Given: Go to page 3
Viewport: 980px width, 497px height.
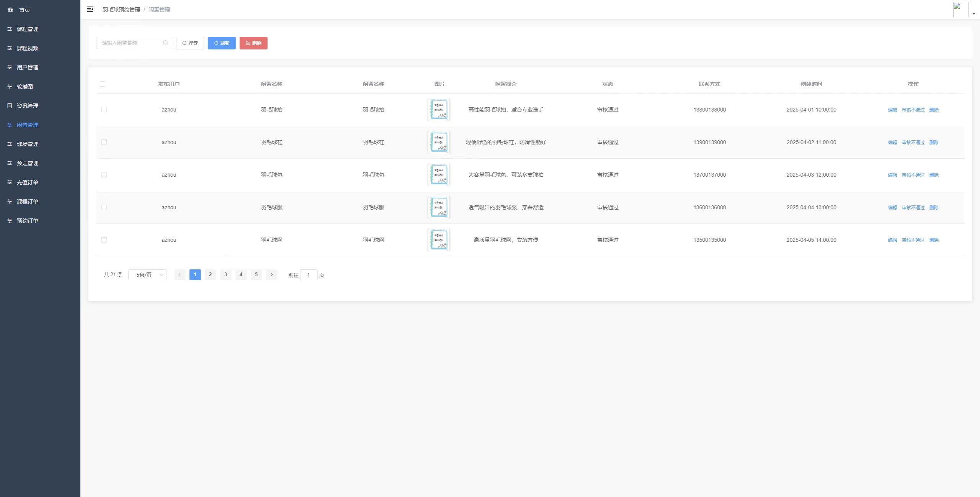Looking at the screenshot, I should point(225,274).
